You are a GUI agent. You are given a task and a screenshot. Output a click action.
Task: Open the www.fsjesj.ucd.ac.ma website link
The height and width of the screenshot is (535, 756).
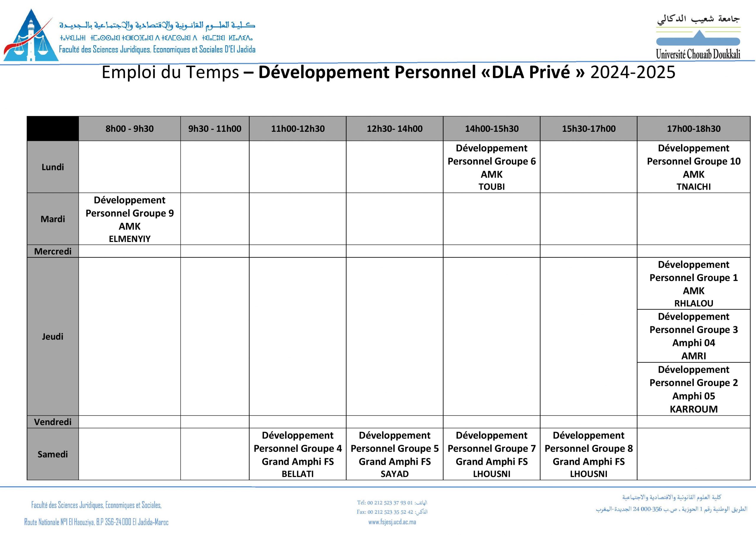(x=392, y=522)
